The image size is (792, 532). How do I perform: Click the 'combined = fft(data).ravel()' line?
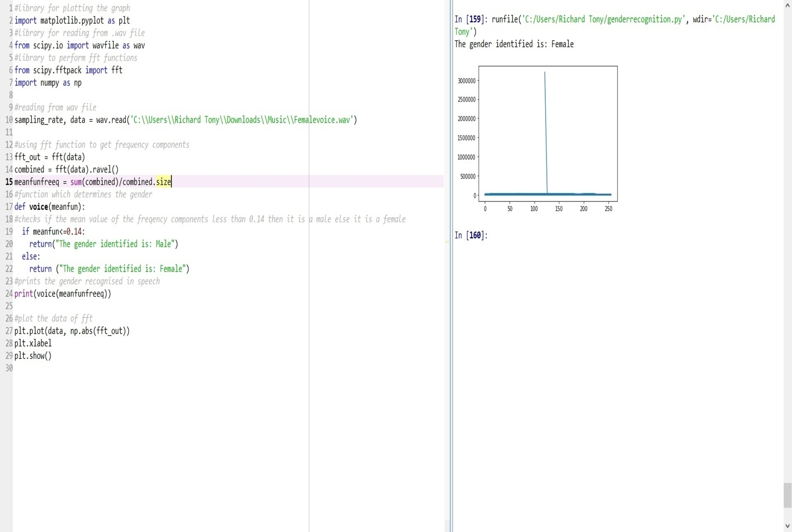(x=66, y=170)
